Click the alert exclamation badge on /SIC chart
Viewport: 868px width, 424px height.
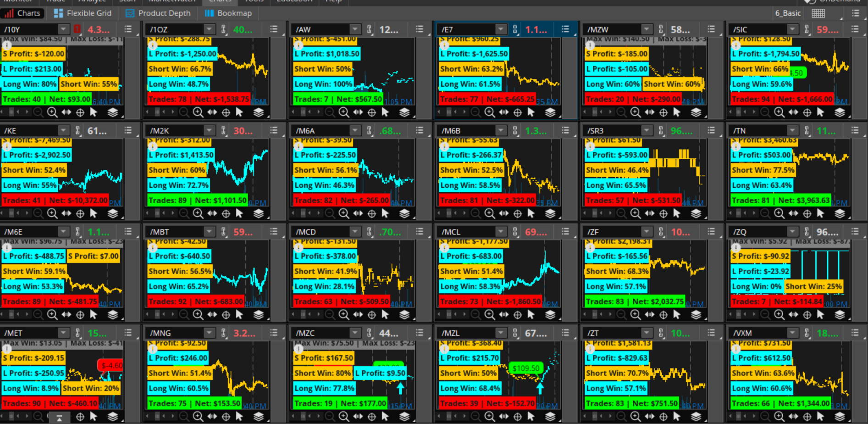point(736,45)
